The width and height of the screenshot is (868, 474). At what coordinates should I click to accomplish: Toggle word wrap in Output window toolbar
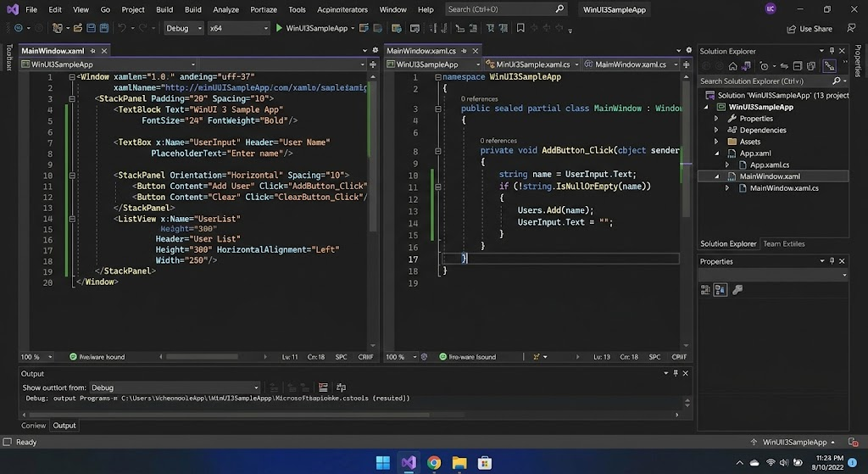coord(341,387)
